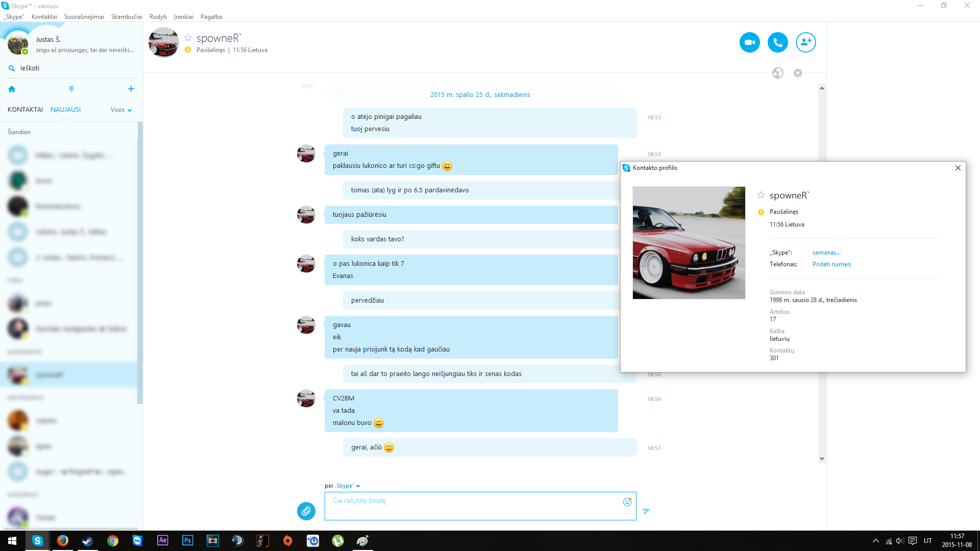Click the send message arrow icon

coord(646,511)
